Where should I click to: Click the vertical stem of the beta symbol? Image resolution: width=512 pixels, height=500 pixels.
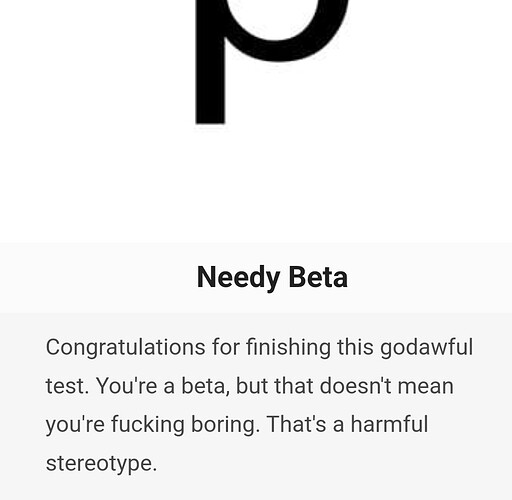point(210,62)
